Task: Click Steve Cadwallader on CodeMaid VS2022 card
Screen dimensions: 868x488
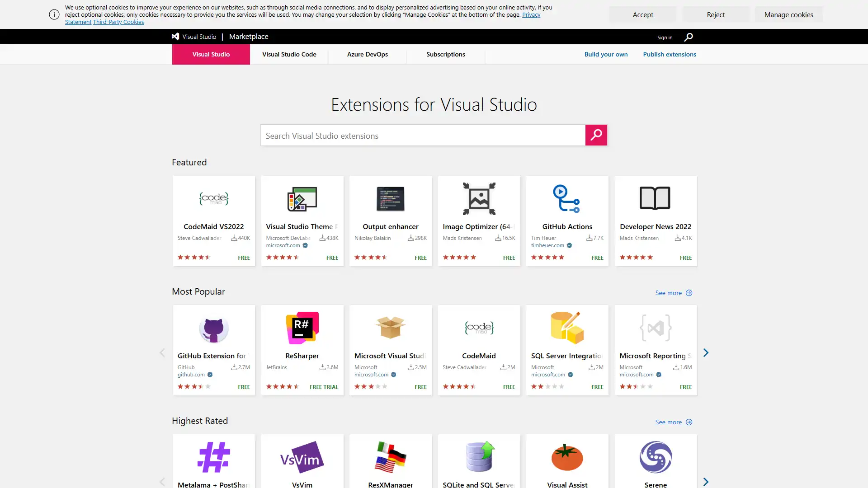Action: (x=199, y=238)
